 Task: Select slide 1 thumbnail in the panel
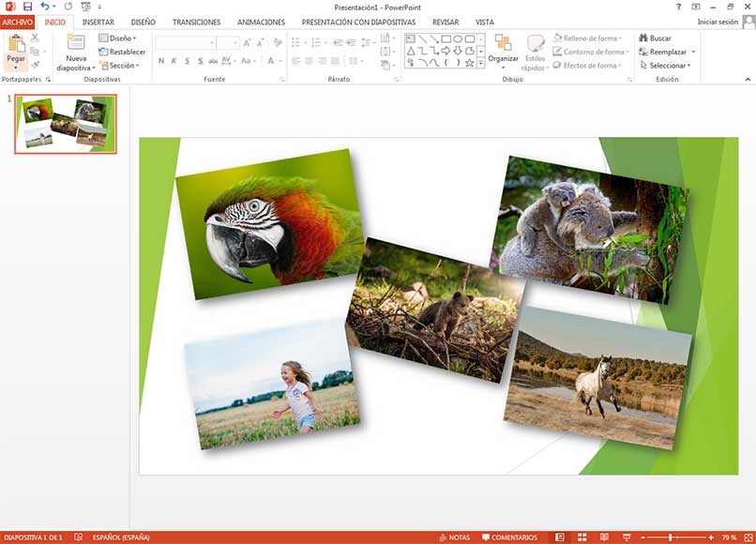click(x=66, y=123)
